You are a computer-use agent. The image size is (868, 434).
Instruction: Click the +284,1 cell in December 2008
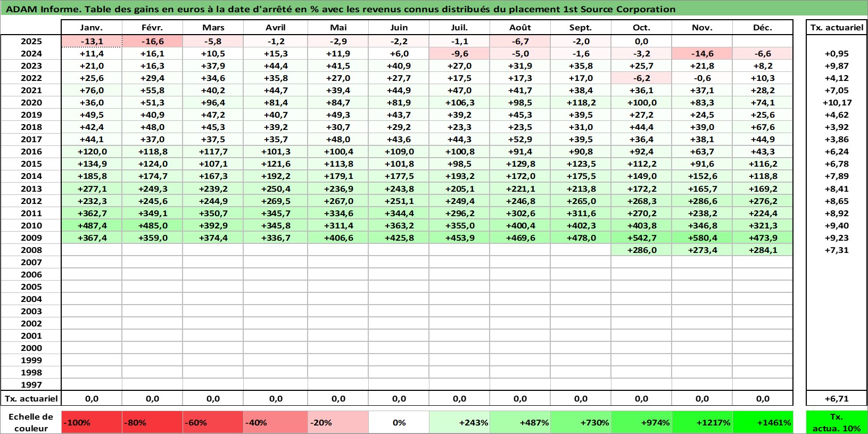point(763,250)
